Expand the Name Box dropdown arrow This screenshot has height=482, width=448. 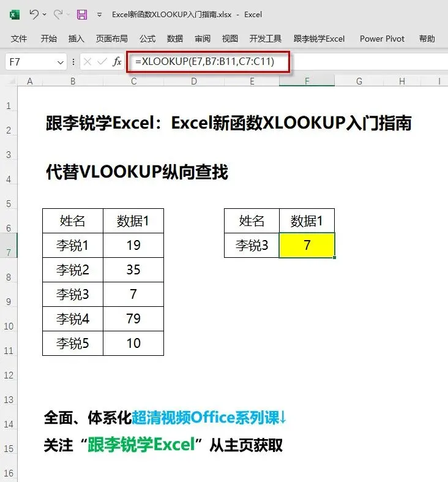click(x=61, y=62)
